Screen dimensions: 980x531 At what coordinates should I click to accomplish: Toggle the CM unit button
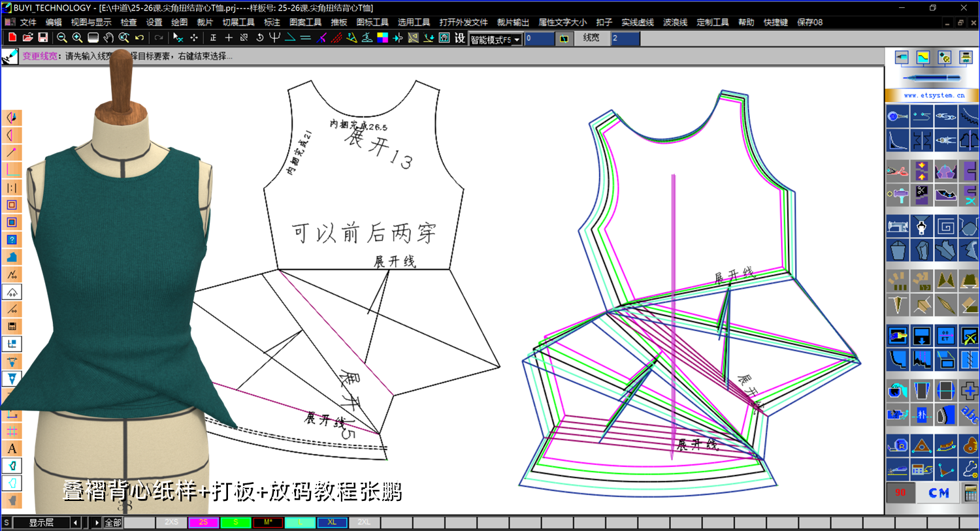(x=938, y=493)
